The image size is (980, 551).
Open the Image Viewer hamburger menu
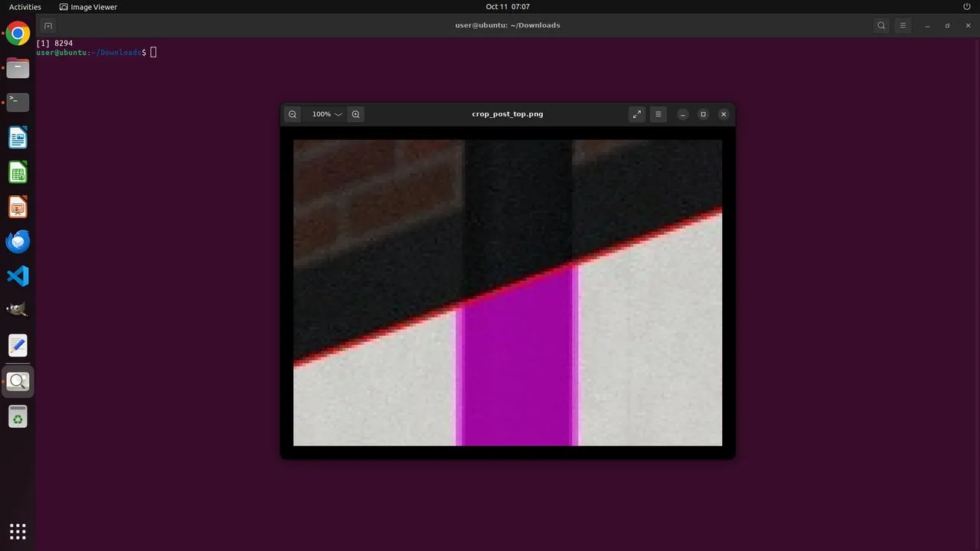658,114
